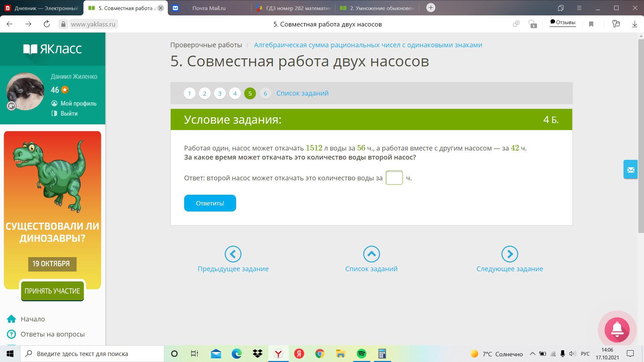The height and width of the screenshot is (362, 644).
Task: Open Spotify from the taskbar
Action: (361, 354)
